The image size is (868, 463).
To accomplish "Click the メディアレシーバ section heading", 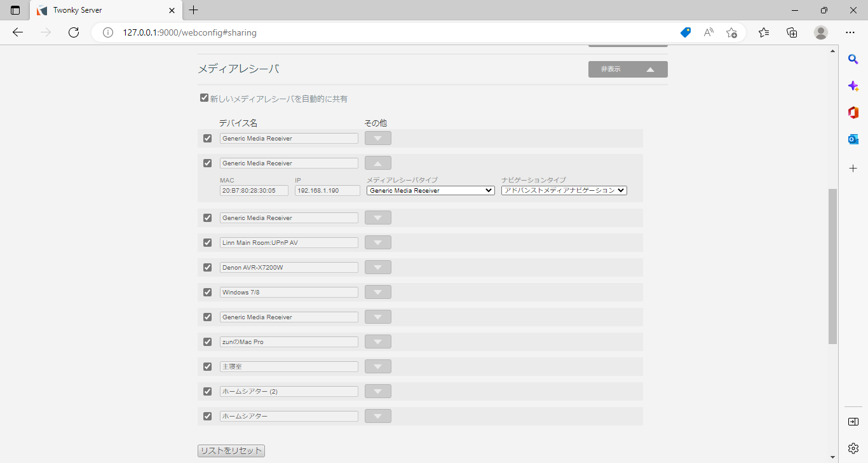I will 238,69.
